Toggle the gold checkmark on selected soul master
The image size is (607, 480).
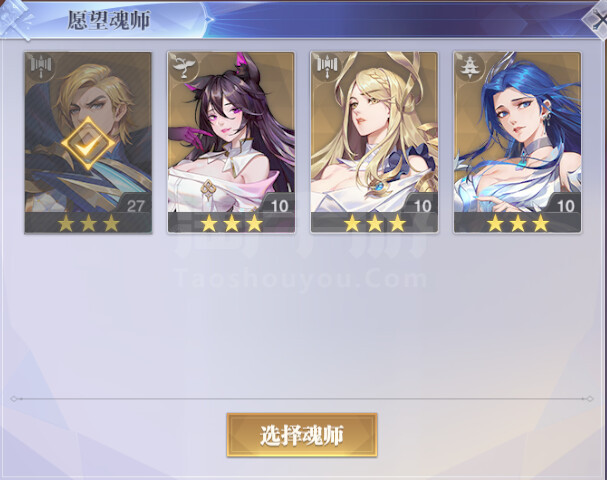coord(88,144)
